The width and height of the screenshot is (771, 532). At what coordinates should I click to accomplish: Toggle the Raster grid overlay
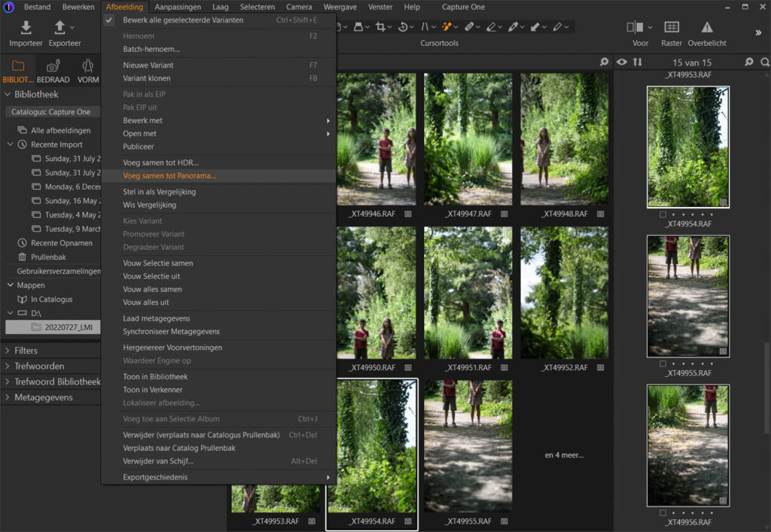click(x=672, y=28)
